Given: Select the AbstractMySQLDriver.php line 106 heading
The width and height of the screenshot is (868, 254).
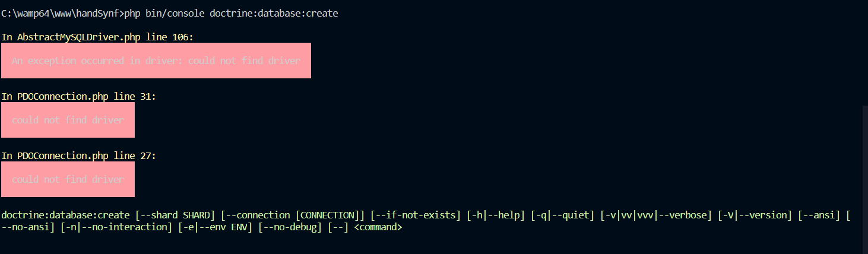Looking at the screenshot, I should (97, 37).
